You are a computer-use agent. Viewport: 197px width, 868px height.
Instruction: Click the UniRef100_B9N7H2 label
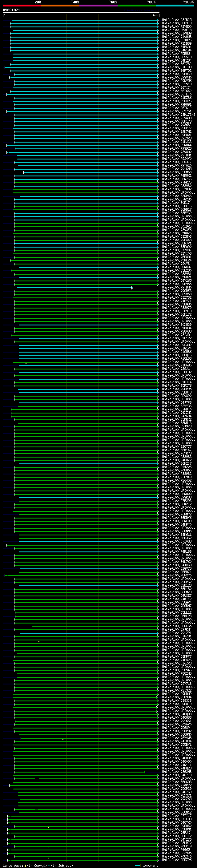176,132
